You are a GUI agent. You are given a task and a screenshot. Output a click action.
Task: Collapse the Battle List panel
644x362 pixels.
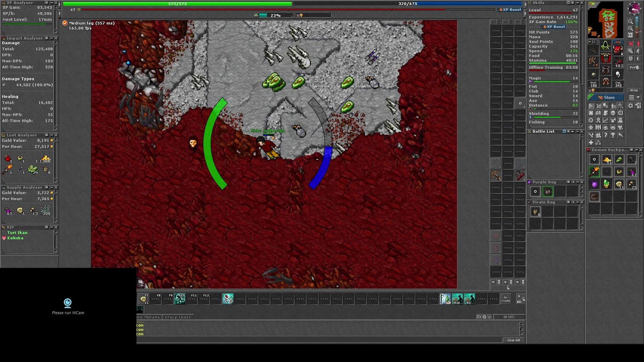(x=578, y=131)
